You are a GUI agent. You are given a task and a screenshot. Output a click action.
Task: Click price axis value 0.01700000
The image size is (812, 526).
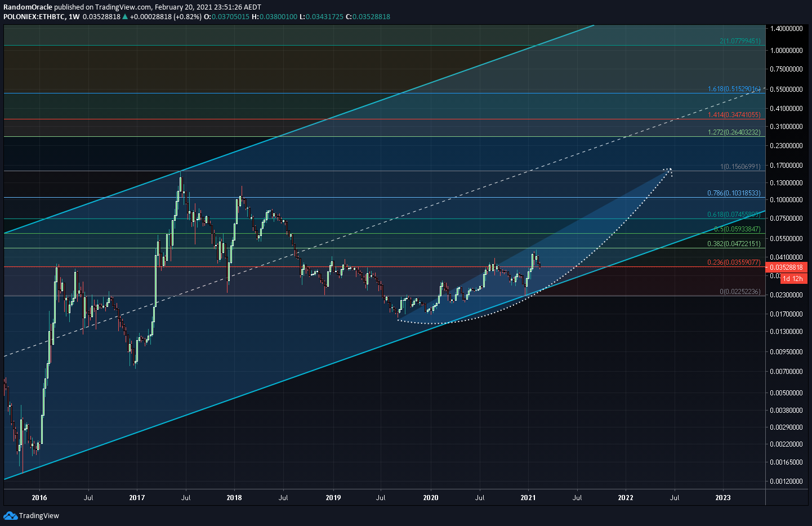(x=786, y=314)
